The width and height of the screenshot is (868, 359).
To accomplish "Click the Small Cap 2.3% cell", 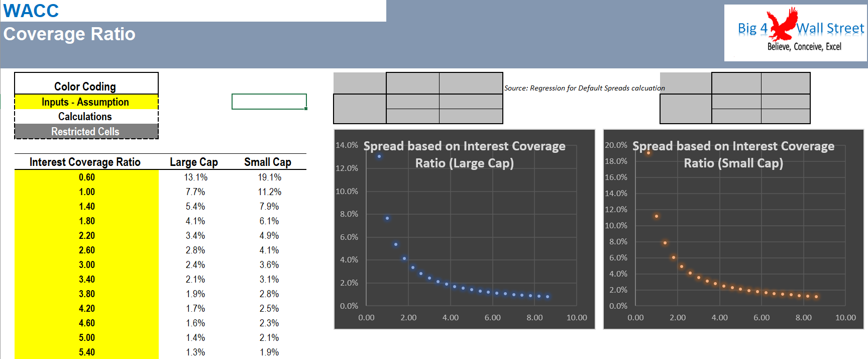I will (x=269, y=323).
